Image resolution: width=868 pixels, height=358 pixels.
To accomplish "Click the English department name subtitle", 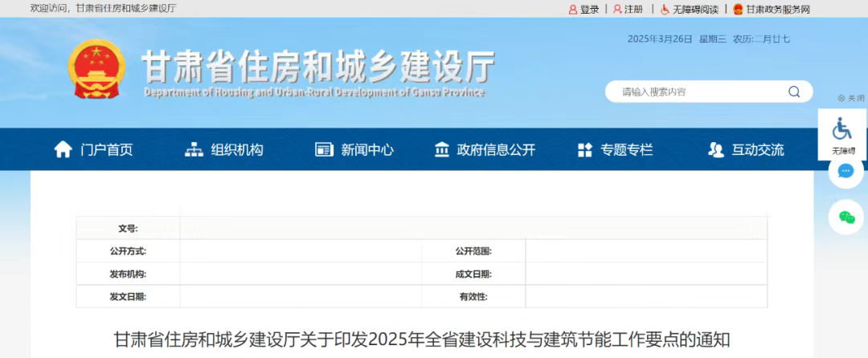I will (x=314, y=92).
